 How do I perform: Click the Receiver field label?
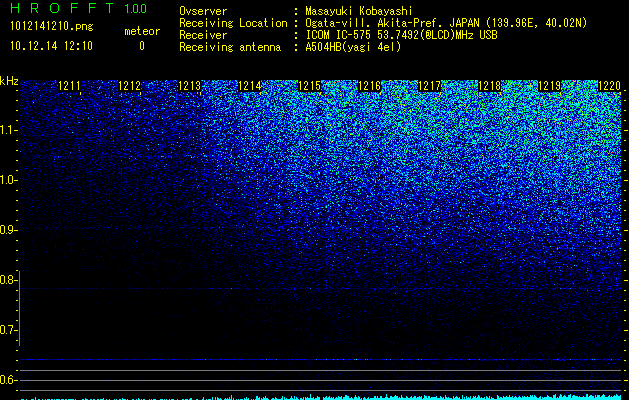click(x=203, y=35)
